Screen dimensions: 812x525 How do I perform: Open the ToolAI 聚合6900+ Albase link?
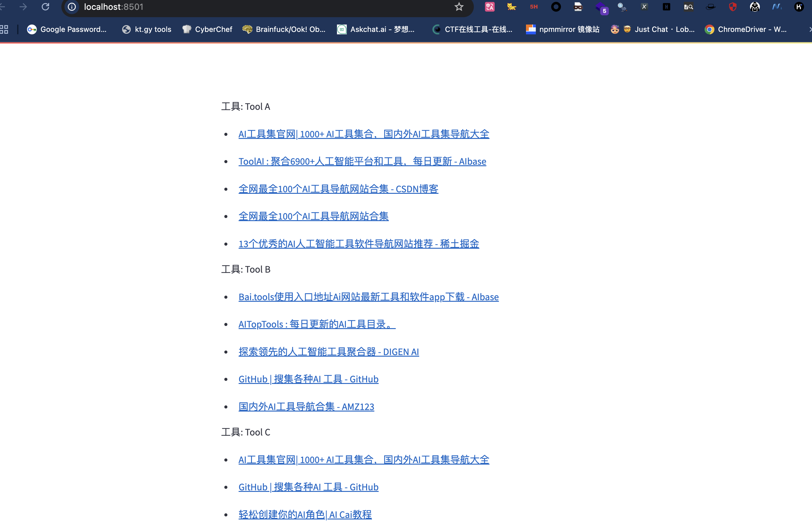(x=362, y=161)
